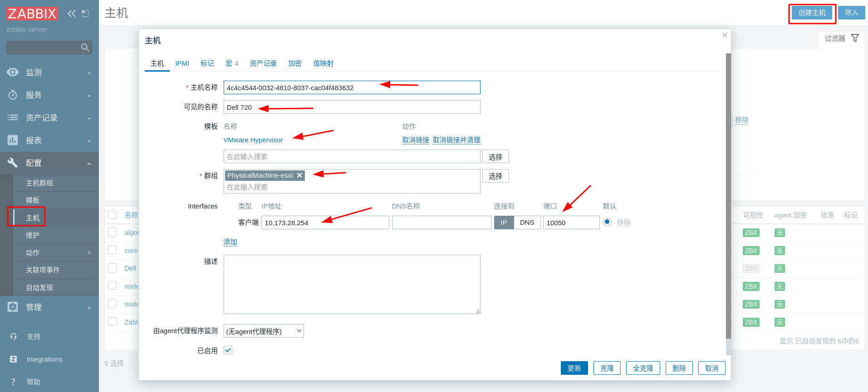Click the port field showing 10050

pos(571,223)
